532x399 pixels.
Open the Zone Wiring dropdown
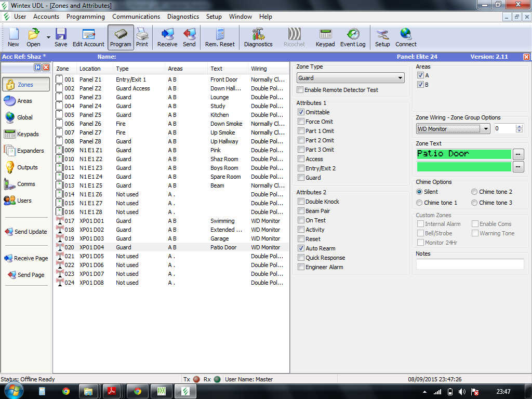(x=451, y=128)
